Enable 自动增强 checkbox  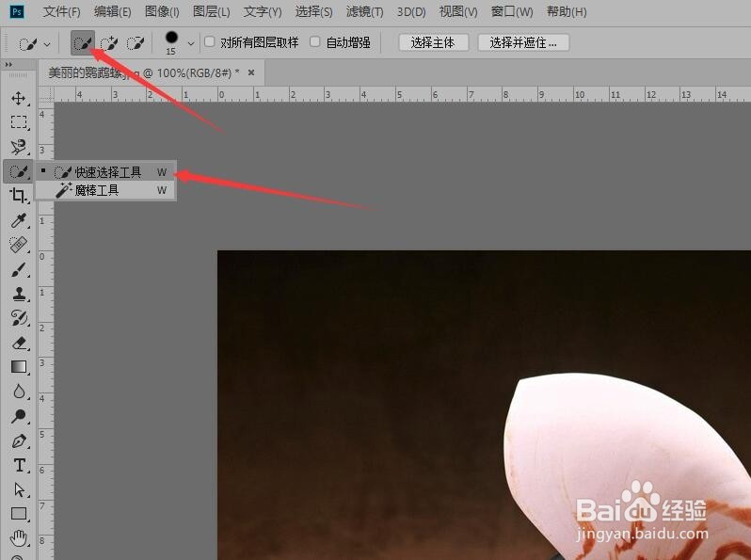tap(314, 41)
